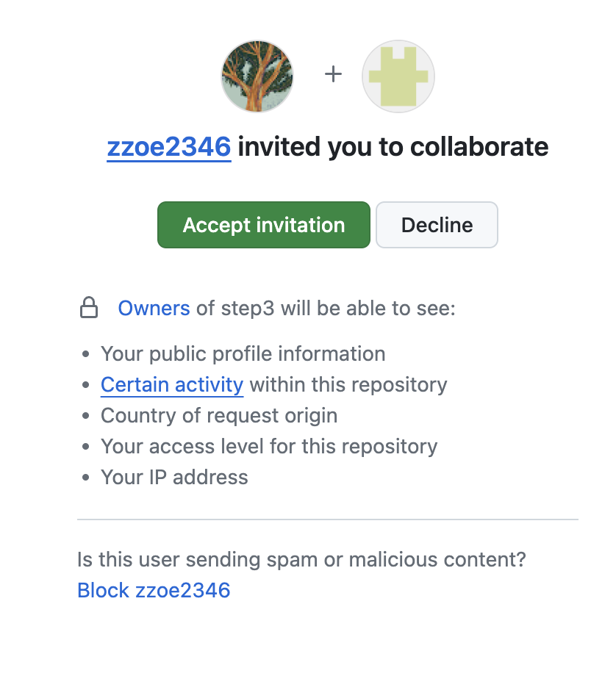Click the horizontal divider above the spam question

point(328,519)
